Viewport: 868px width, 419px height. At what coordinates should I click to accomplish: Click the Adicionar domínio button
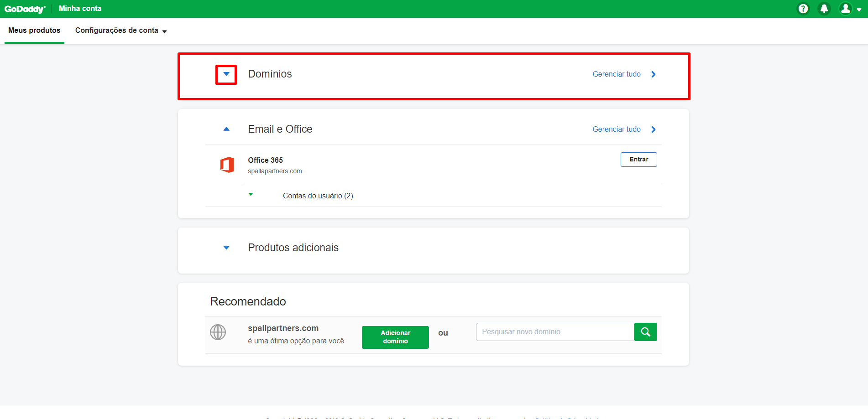[x=395, y=337]
